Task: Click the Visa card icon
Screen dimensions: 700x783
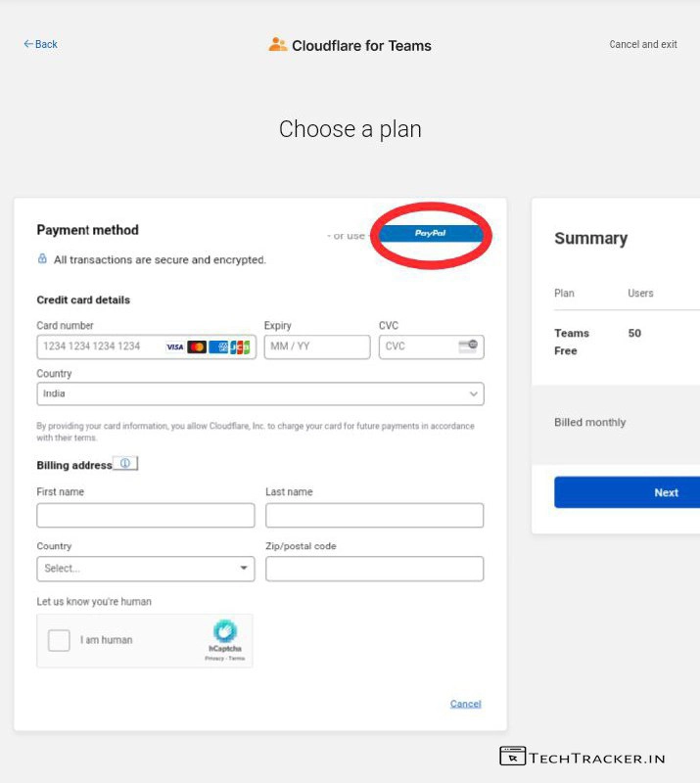Action: (174, 346)
